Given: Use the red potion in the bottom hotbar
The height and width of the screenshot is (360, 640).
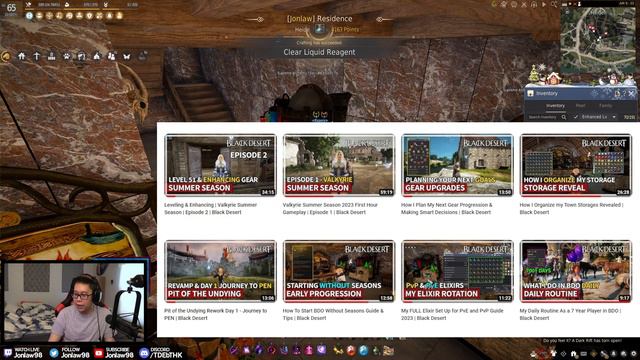Looking at the screenshot, I should pyautogui.click(x=351, y=350).
